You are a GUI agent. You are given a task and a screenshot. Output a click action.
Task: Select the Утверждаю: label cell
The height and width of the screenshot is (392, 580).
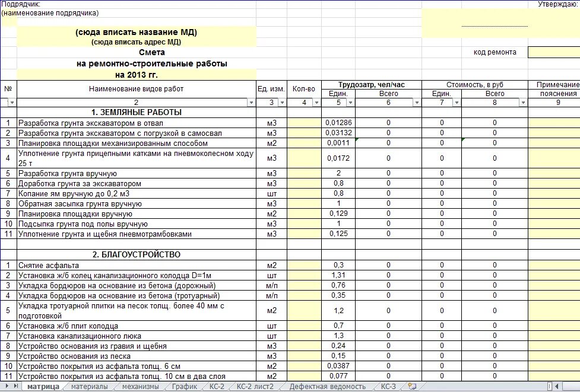(558, 4)
